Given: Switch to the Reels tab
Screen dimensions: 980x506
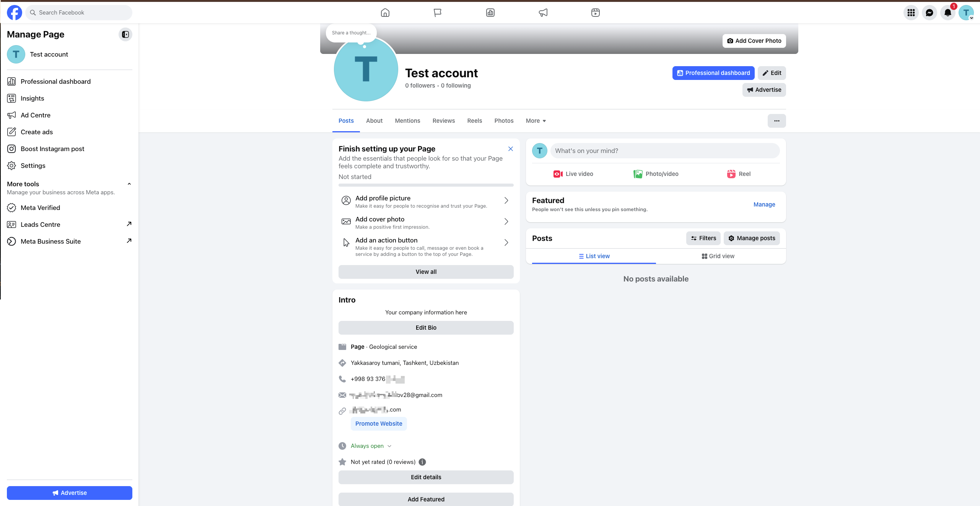Looking at the screenshot, I should [475, 121].
